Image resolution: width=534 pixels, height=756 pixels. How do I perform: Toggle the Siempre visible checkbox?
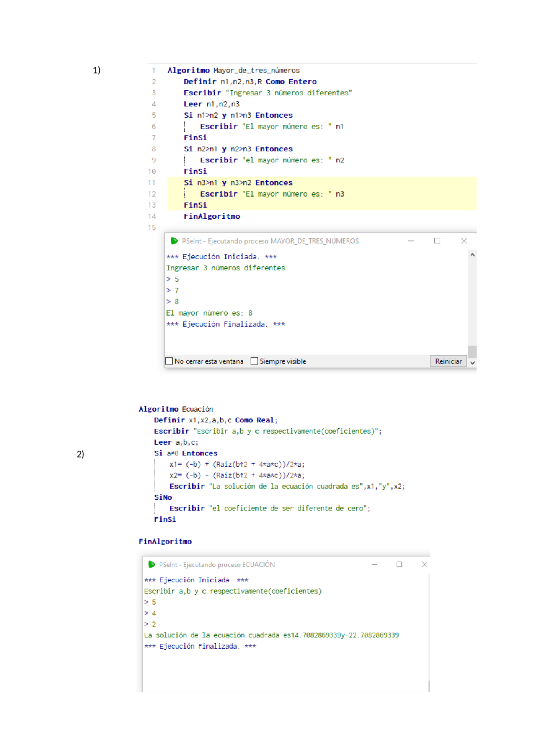[254, 361]
